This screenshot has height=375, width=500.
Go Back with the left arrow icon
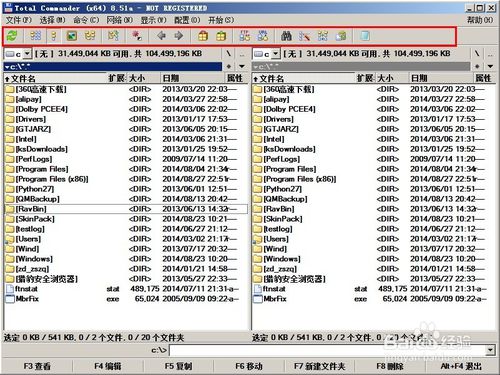coord(161,36)
